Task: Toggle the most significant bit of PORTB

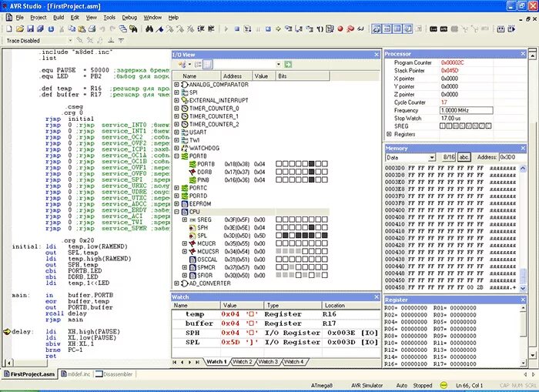Action: [x=279, y=164]
